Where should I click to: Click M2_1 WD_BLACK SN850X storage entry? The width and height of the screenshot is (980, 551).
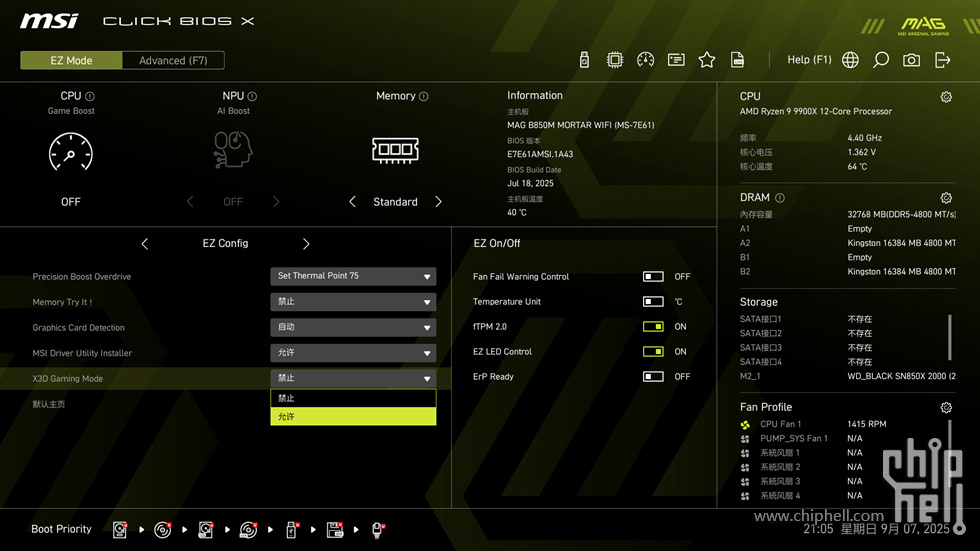848,376
